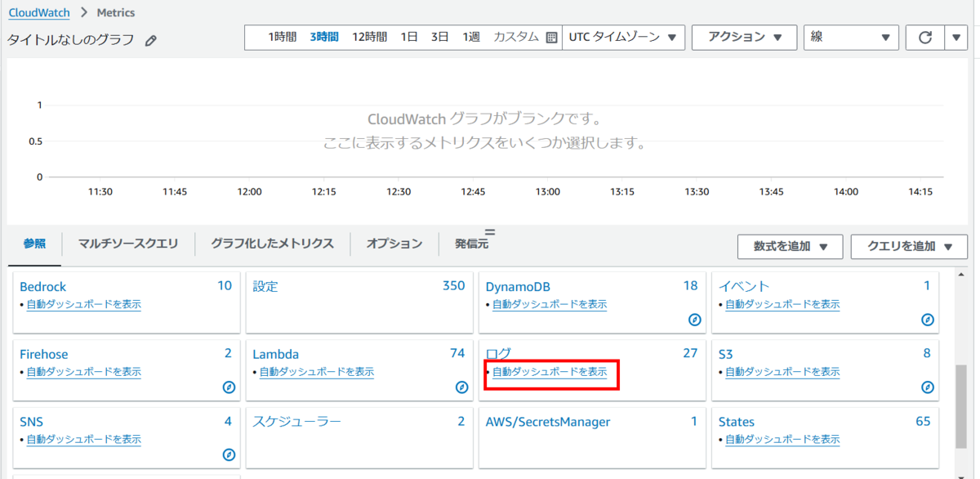Viewport: 980px width, 479px height.
Task: Switch to the 参照 tab
Action: [x=34, y=244]
